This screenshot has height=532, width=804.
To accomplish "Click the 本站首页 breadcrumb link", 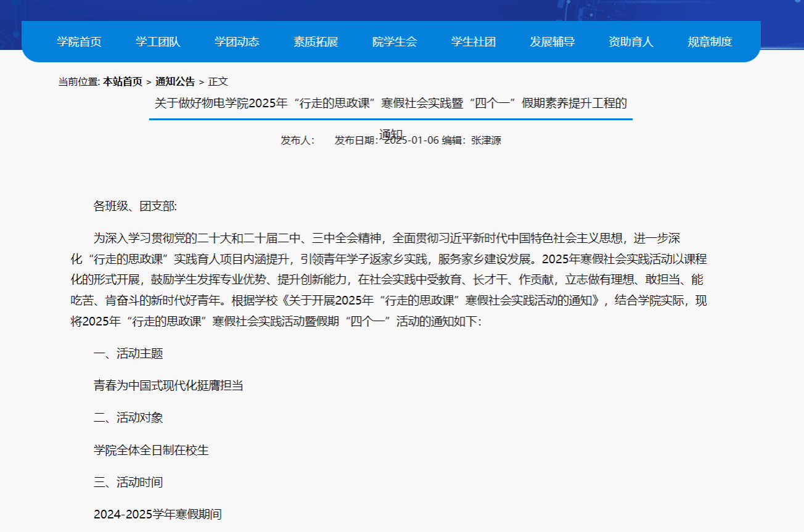I will pyautogui.click(x=123, y=81).
